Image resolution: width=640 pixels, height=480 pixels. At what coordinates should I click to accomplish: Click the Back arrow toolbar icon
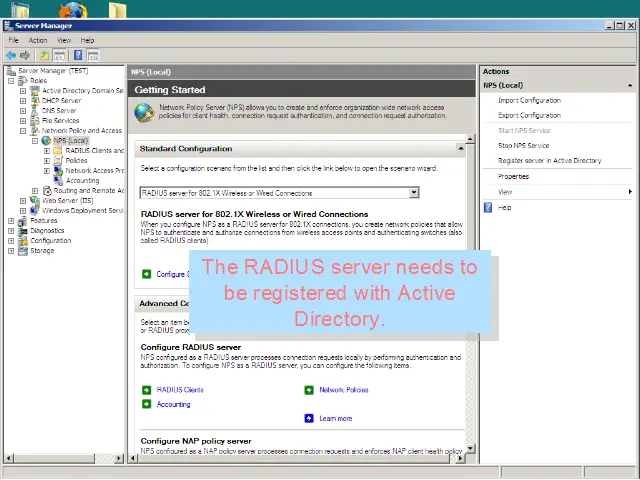(11, 55)
